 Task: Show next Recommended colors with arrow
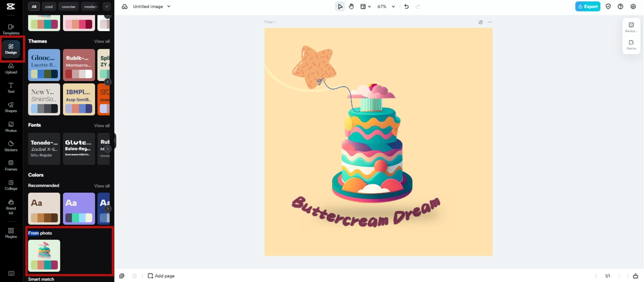[108, 209]
